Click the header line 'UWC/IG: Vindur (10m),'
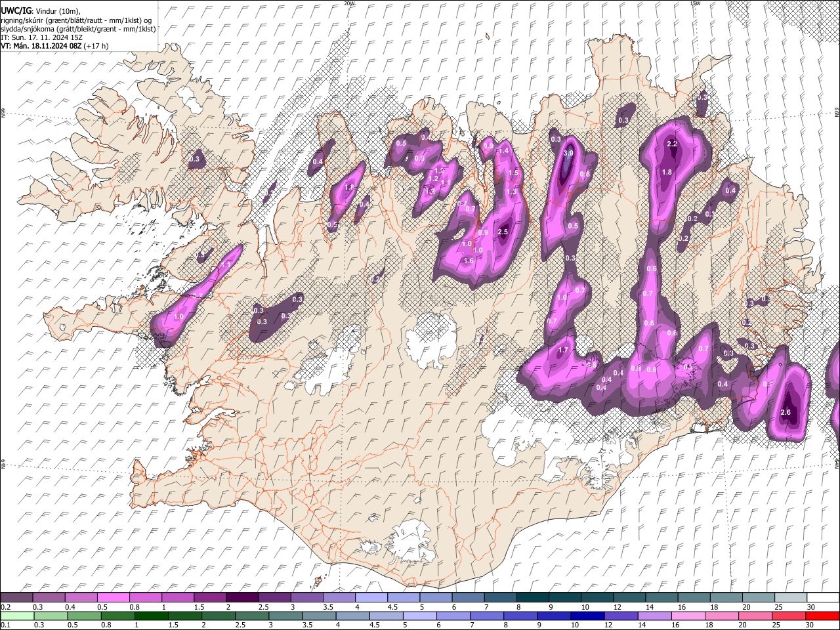The image size is (840, 630). click(x=40, y=11)
